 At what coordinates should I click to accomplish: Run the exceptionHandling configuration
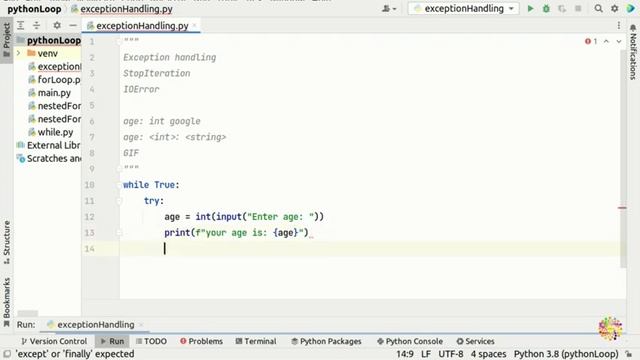click(530, 9)
